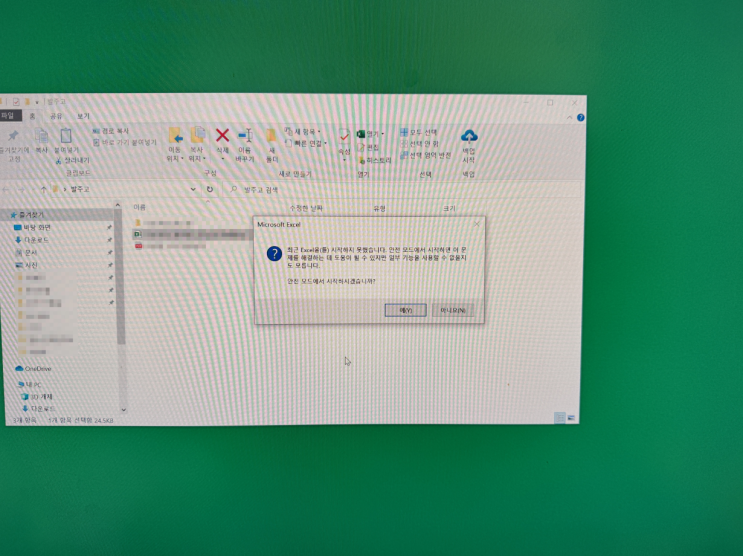The image size is (743, 556).
Task: Open 바탕 화면 in quick access
Action: tap(37, 228)
